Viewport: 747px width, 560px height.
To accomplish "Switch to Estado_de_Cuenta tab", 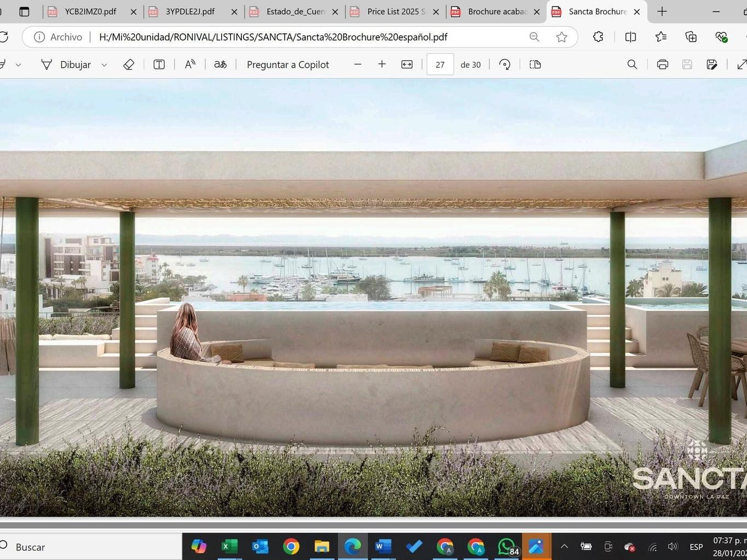I will point(295,11).
